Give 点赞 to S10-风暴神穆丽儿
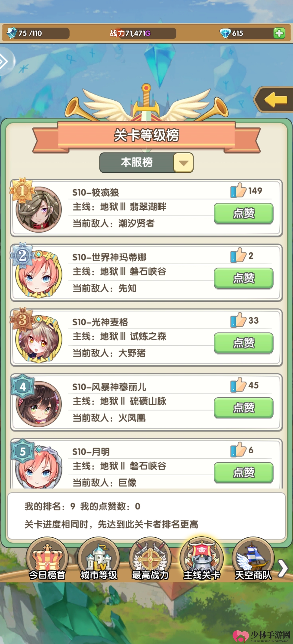The width and height of the screenshot is (293, 644). click(x=243, y=408)
